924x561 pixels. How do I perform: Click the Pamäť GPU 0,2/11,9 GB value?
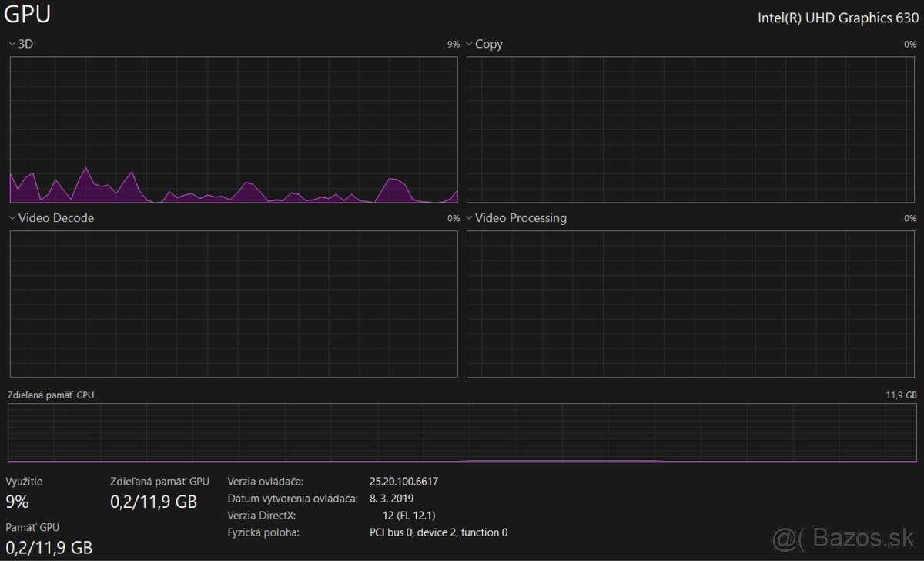click(x=49, y=547)
